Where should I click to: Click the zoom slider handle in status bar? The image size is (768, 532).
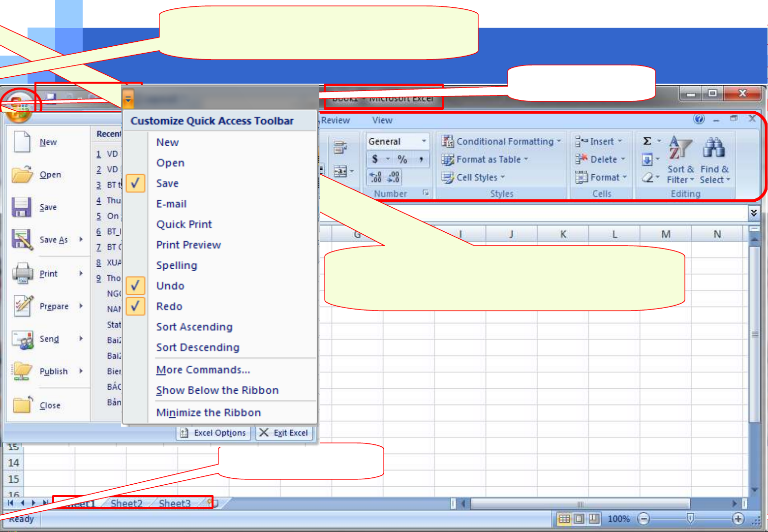click(x=690, y=518)
